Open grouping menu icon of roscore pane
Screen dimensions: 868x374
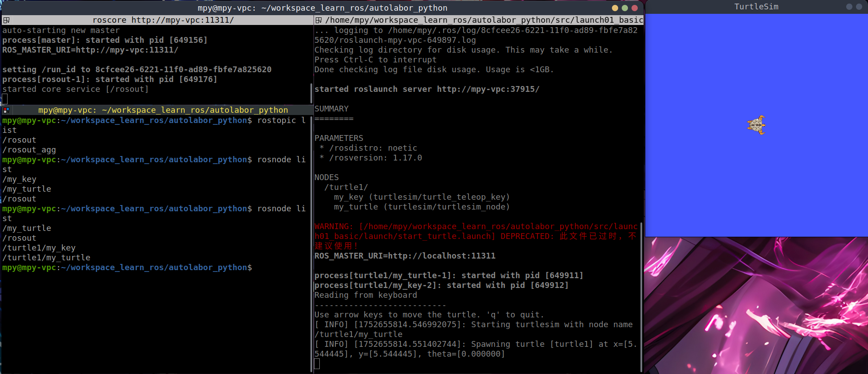(6, 20)
